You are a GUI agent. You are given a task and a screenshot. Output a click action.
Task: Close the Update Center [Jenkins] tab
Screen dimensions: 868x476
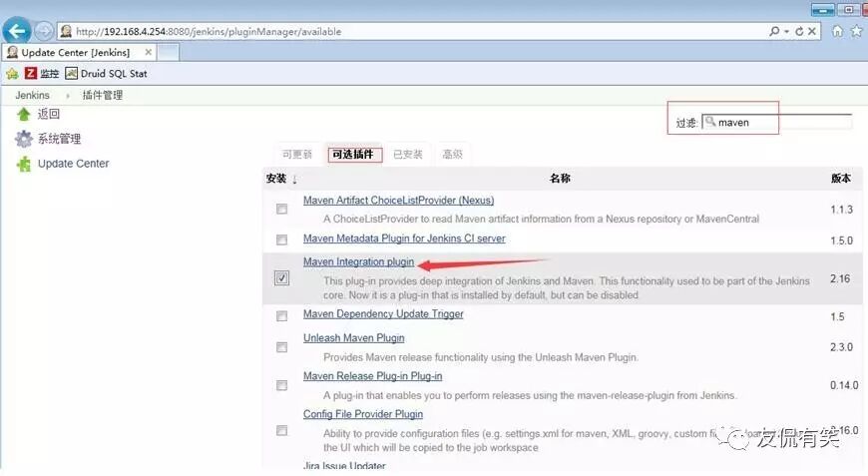149,52
